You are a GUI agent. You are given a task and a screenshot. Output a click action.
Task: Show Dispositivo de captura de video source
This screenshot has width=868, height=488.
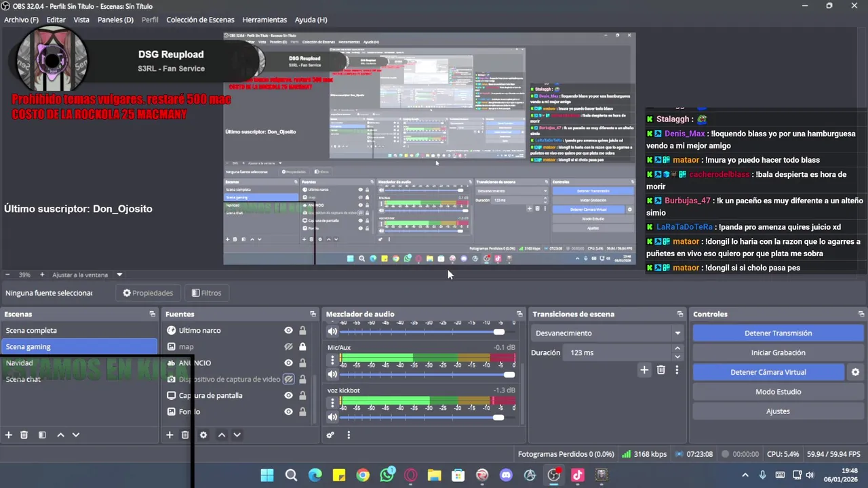(x=288, y=379)
